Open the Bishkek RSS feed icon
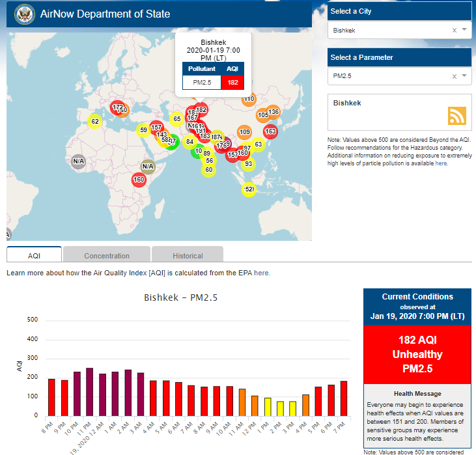 (x=457, y=115)
